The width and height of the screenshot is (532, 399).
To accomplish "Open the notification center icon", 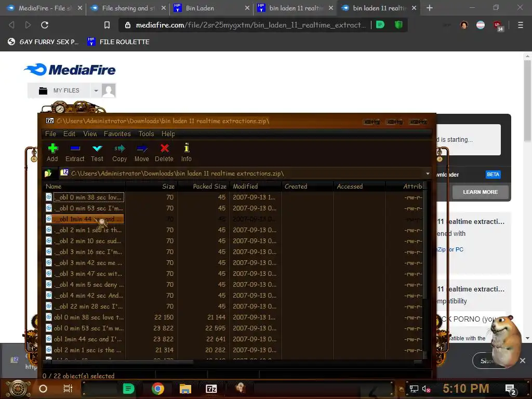I will pos(510,389).
